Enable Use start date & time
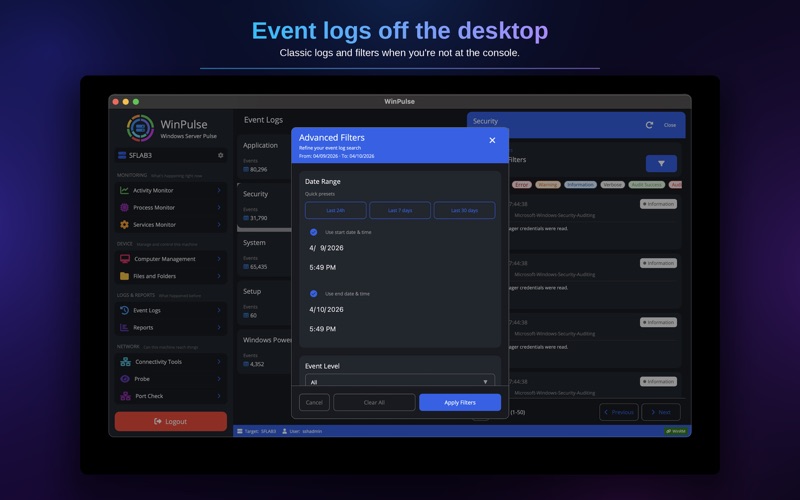800x500 pixels. (313, 232)
